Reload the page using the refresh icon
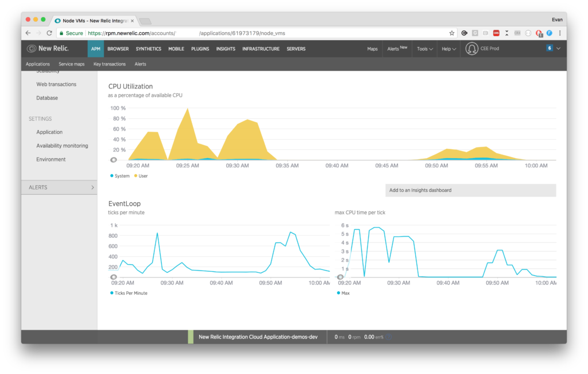 49,33
